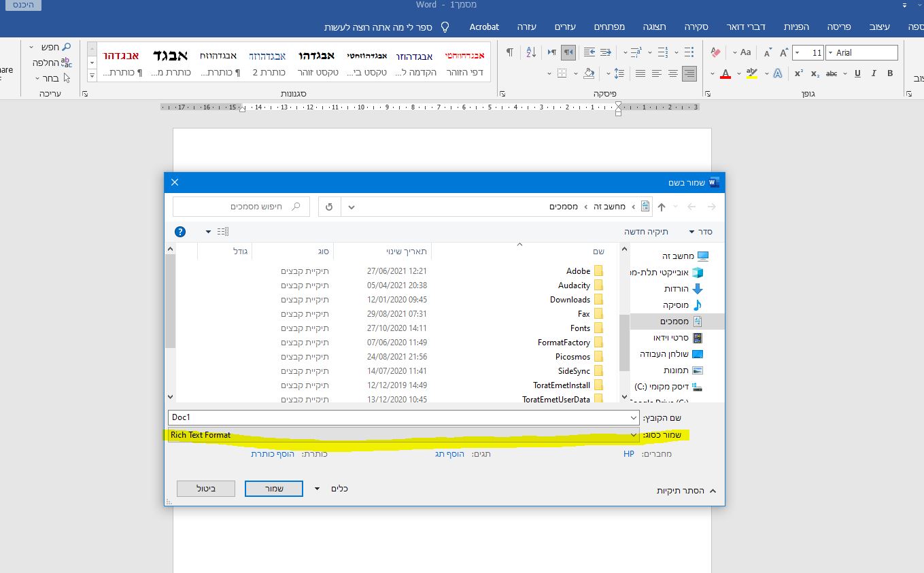The width and height of the screenshot is (924, 573).
Task: Click the Text Effects glowing A icon
Action: tap(777, 73)
